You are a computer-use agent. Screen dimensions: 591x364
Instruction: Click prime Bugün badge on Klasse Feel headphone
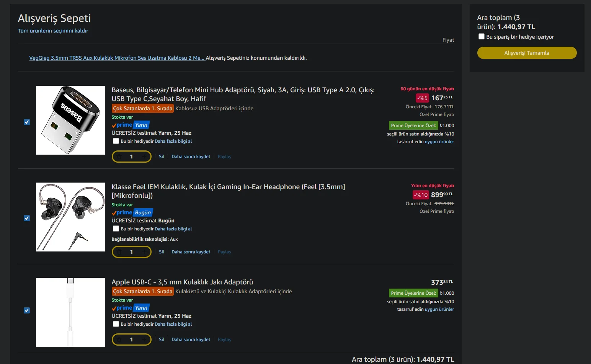132,212
